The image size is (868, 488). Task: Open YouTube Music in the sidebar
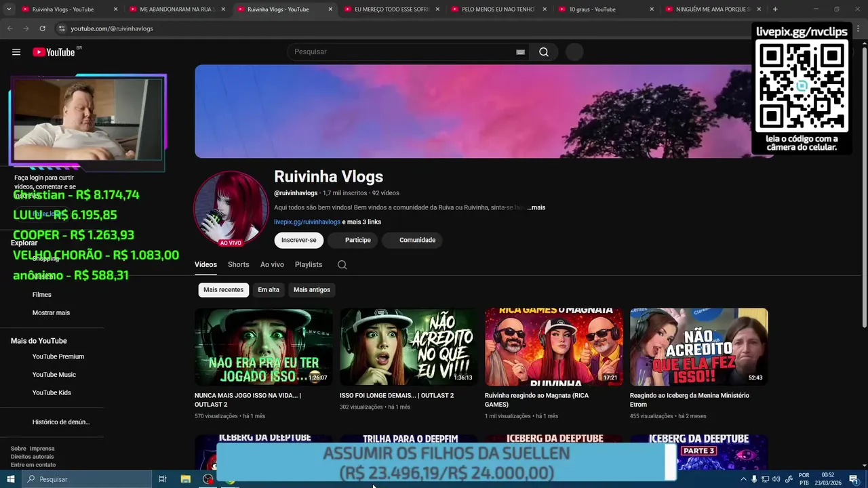[x=54, y=375]
